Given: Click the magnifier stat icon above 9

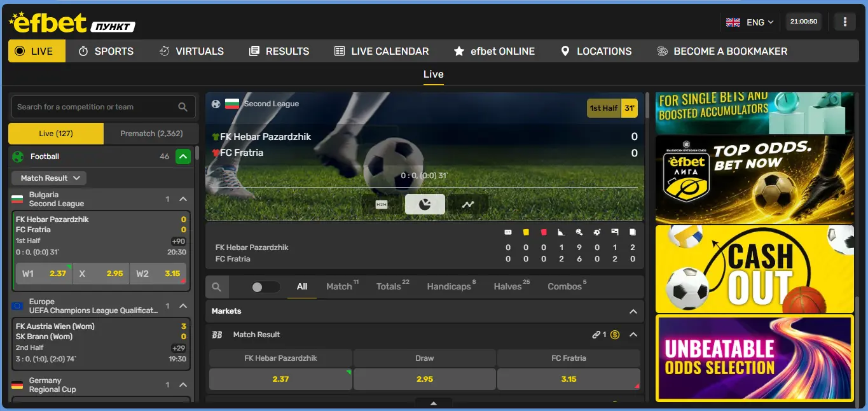Looking at the screenshot, I should point(579,233).
